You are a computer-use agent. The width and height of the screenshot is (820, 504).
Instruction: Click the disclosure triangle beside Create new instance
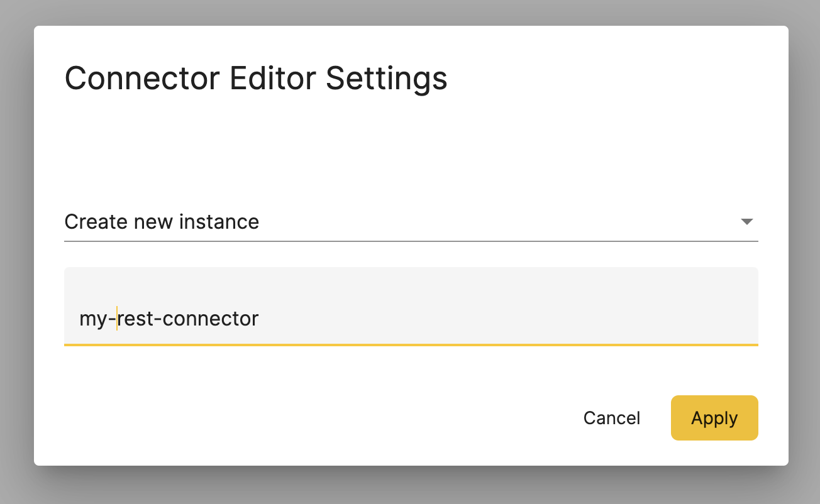pyautogui.click(x=746, y=222)
